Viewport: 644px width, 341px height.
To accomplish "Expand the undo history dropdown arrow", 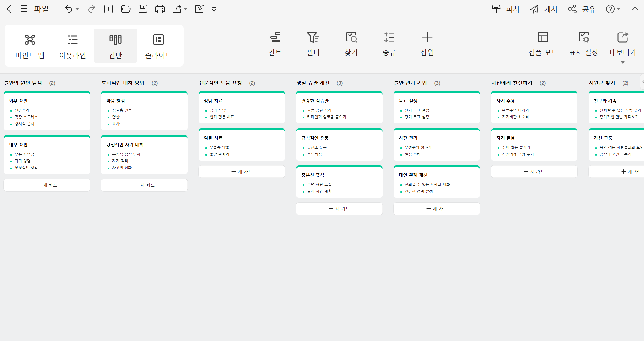I will (x=77, y=9).
